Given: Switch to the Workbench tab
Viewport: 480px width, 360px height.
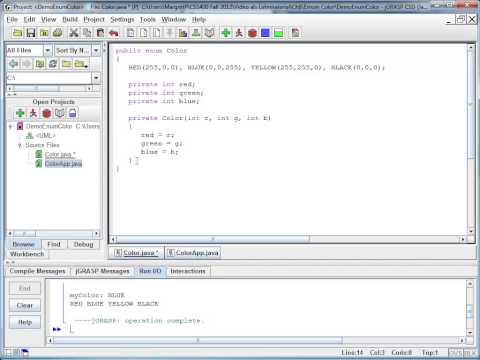Looking at the screenshot, I should tap(27, 254).
